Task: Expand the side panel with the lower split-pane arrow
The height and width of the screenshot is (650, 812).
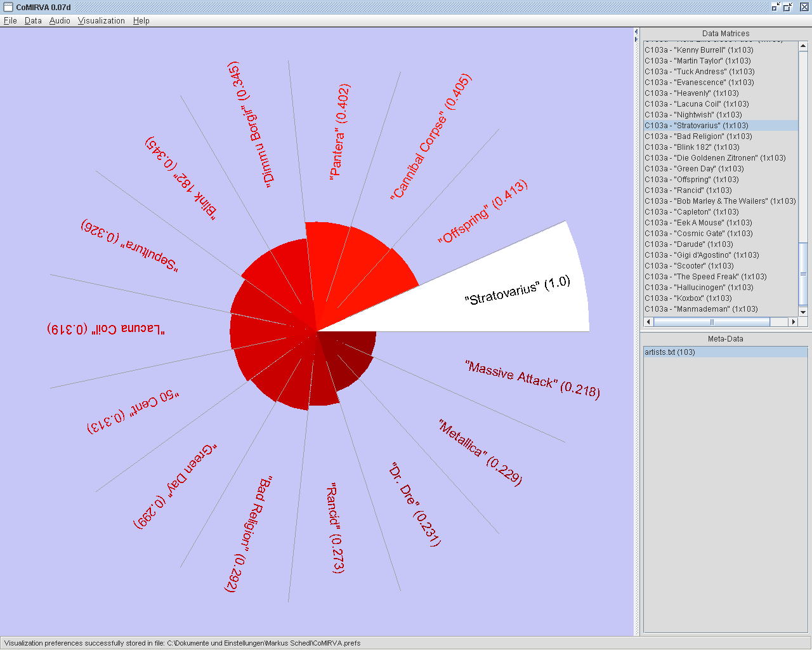Action: 636,39
